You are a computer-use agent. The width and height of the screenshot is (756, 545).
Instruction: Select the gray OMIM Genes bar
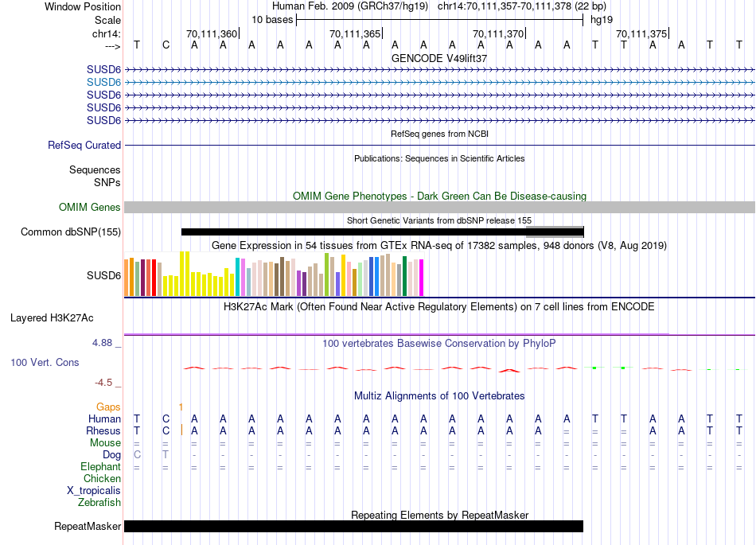tap(439, 208)
